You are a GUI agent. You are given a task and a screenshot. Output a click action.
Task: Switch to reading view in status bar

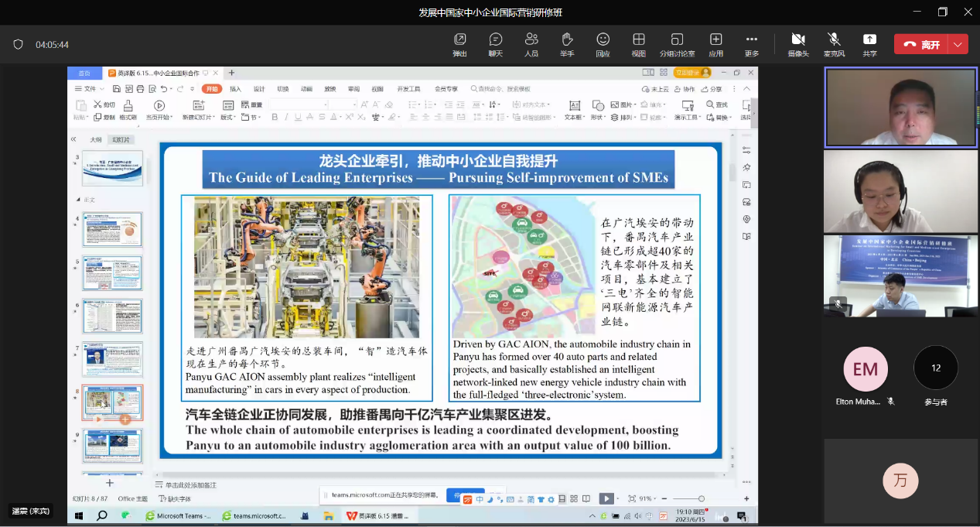coord(586,498)
